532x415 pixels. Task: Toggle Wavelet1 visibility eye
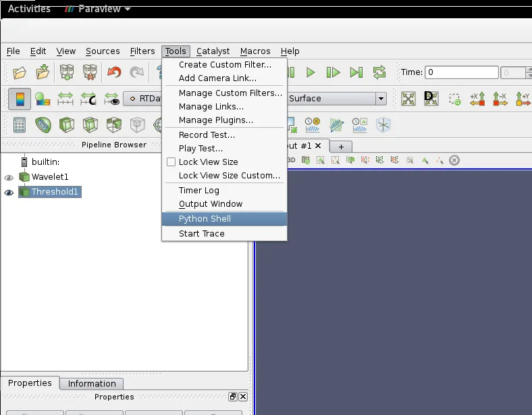click(x=9, y=177)
